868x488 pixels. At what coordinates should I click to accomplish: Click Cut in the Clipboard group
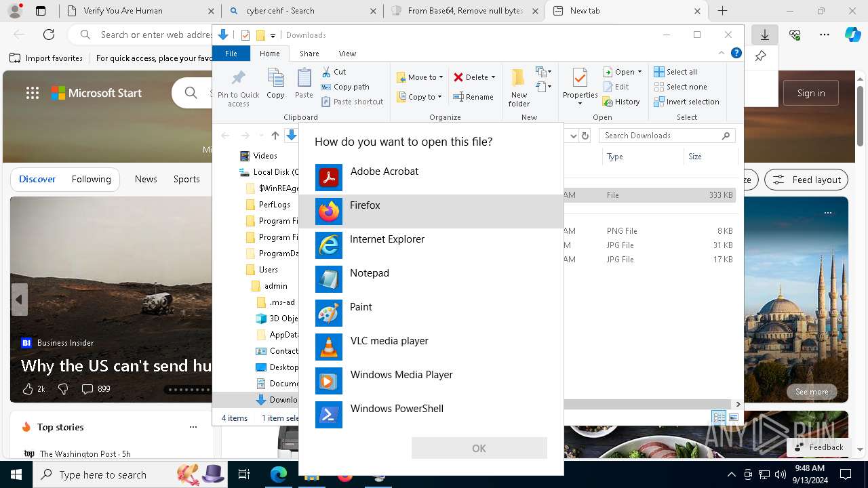[334, 72]
